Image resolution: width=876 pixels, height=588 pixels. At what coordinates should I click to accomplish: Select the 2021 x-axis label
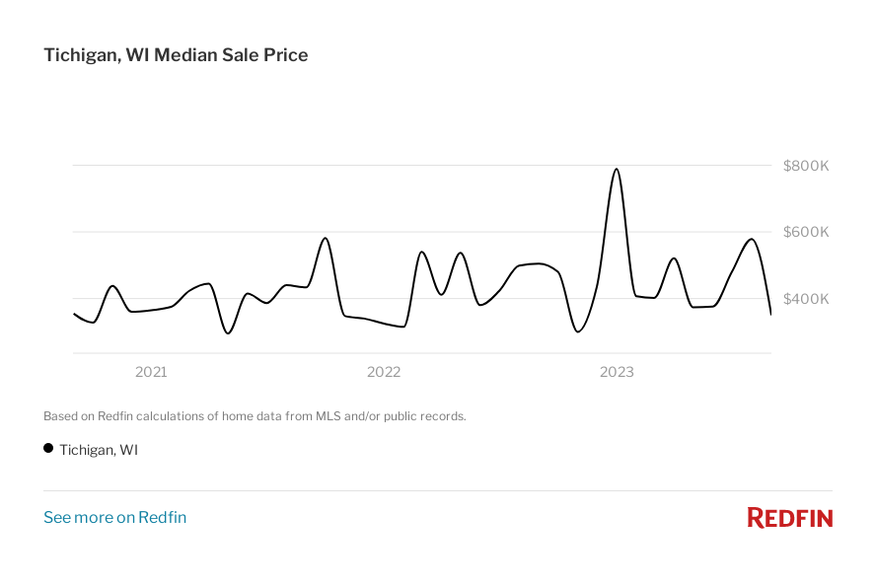151,372
